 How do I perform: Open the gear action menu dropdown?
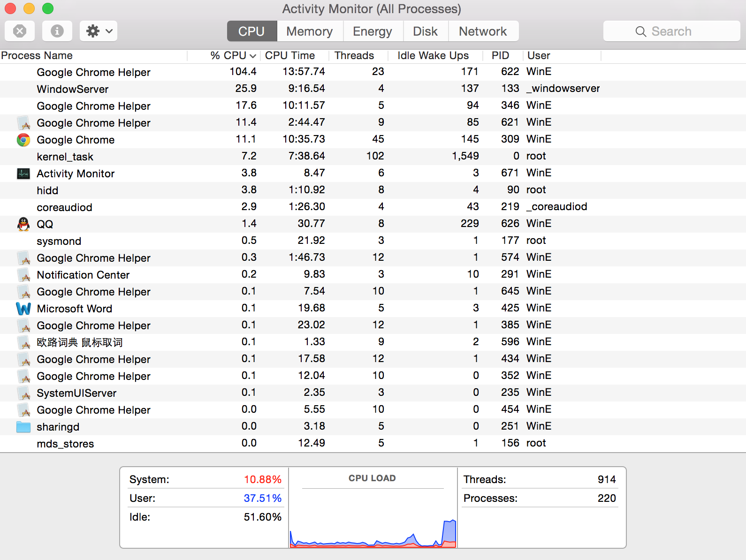tap(99, 31)
